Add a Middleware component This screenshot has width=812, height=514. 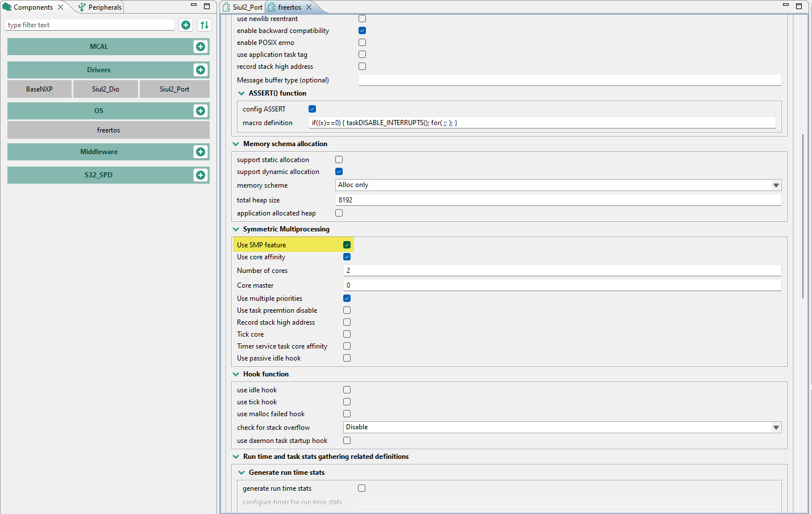[x=200, y=152]
